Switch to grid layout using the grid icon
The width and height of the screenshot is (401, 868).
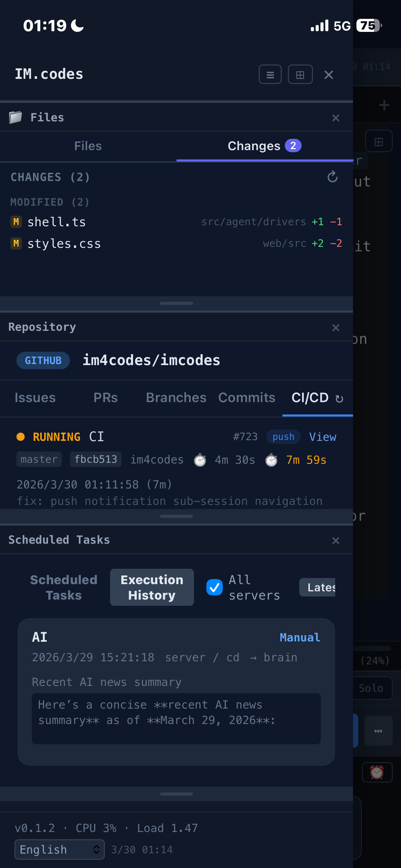click(300, 74)
